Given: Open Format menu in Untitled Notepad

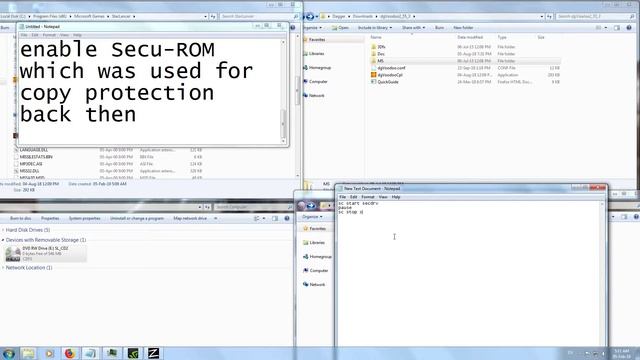Looking at the screenshot, I should [49, 35].
